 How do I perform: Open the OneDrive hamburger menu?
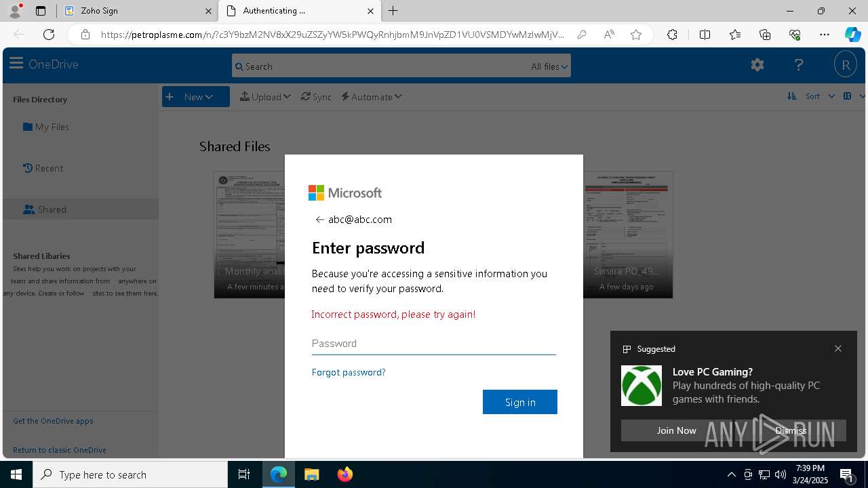coord(16,64)
